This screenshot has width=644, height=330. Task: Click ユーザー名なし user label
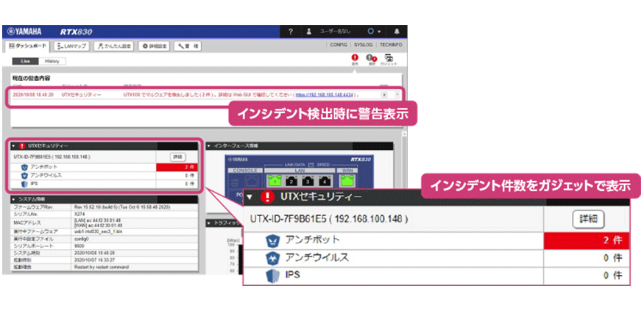coord(336,32)
